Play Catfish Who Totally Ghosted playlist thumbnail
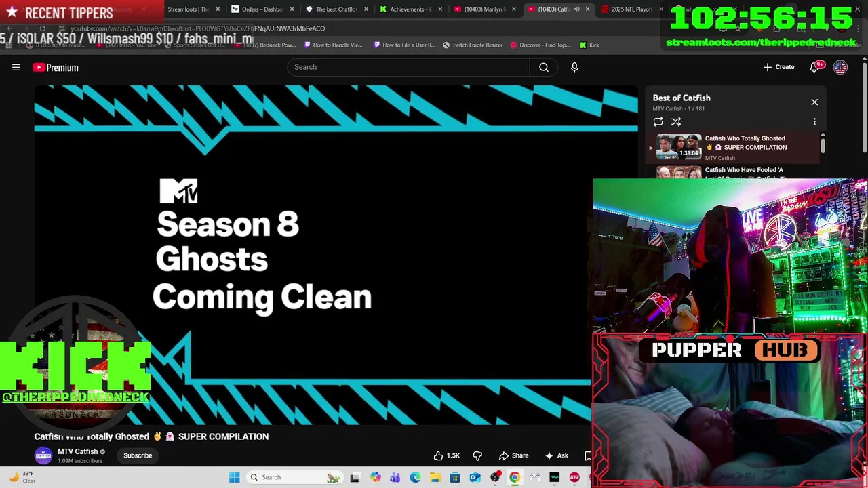Screen dimensions: 868x488 pos(679,146)
